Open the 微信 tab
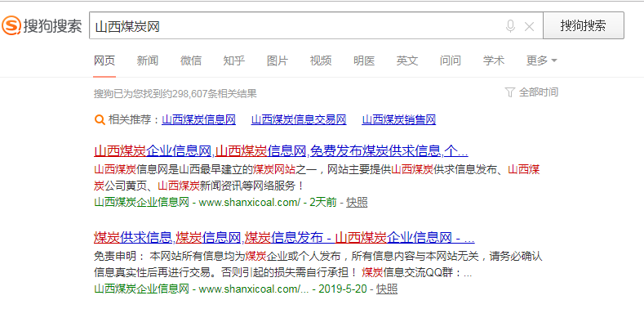The width and height of the screenshot is (644, 309). pos(190,60)
